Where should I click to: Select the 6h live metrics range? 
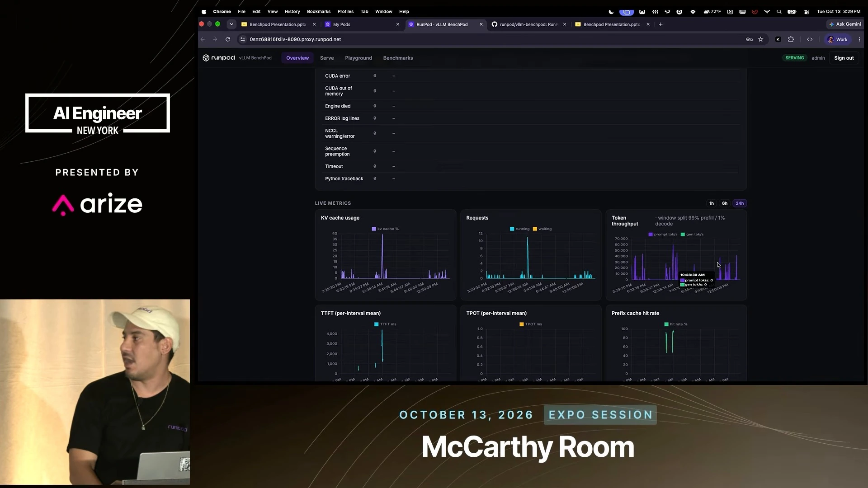[725, 203]
